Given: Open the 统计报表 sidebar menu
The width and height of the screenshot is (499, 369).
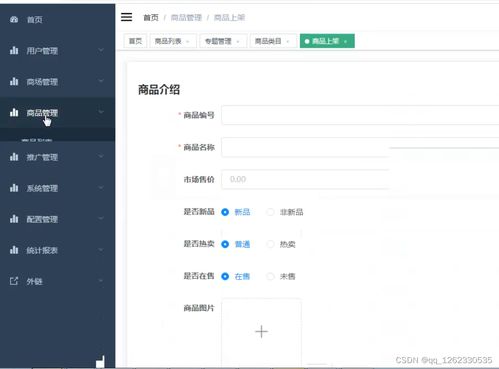Looking at the screenshot, I should pos(57,250).
